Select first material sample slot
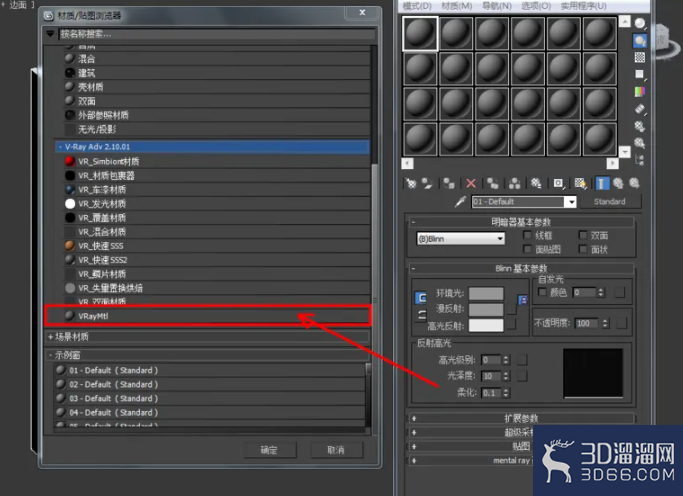The image size is (683, 496). coord(420,34)
